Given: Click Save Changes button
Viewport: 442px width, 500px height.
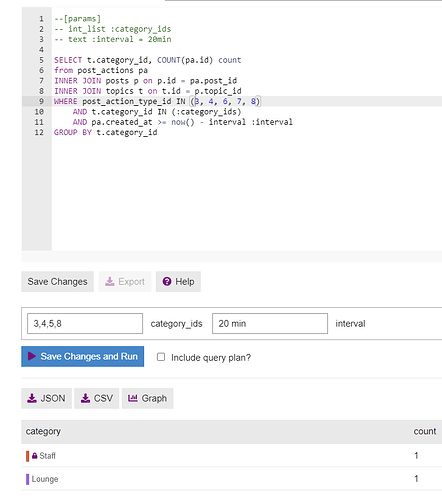Looking at the screenshot, I should [x=57, y=282].
